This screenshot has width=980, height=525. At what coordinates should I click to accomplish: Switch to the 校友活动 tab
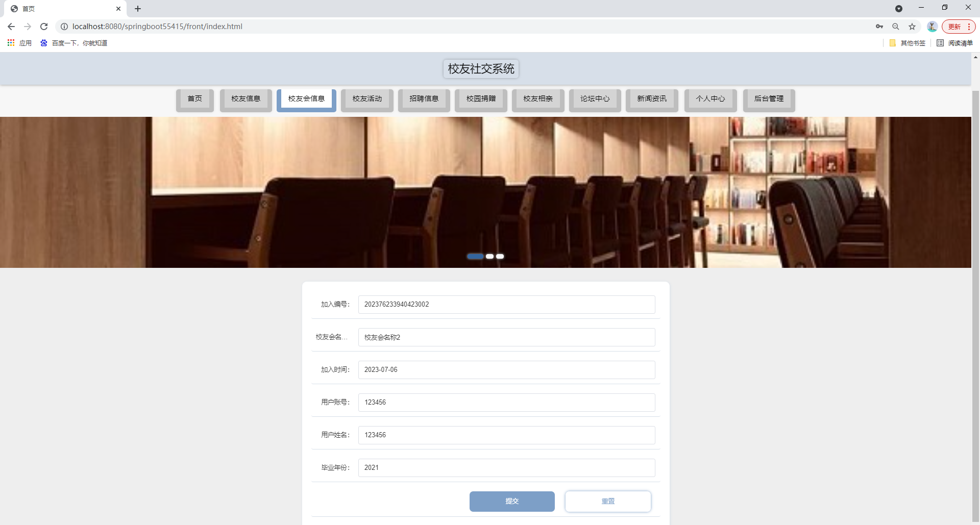coord(366,99)
